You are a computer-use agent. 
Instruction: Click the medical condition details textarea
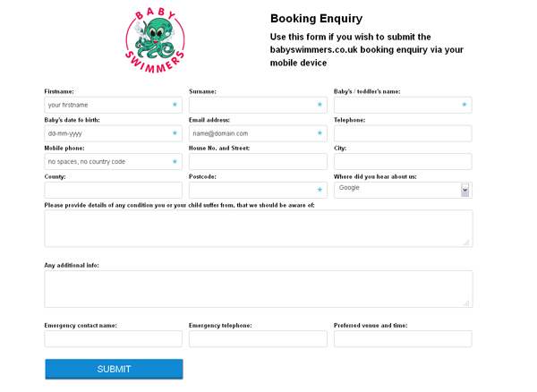click(x=258, y=228)
